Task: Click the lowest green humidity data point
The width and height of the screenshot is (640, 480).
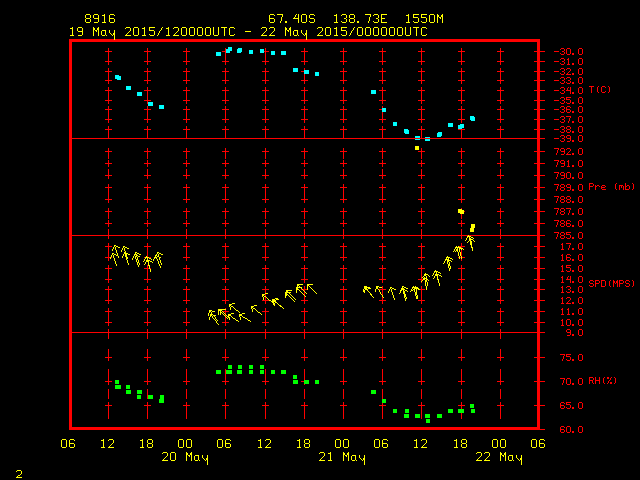Action: point(428,421)
